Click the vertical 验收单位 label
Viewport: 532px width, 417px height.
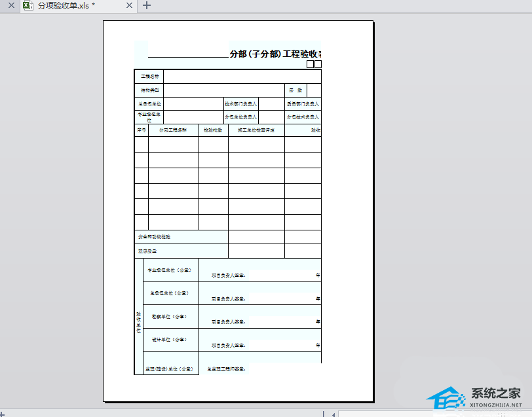(x=139, y=323)
